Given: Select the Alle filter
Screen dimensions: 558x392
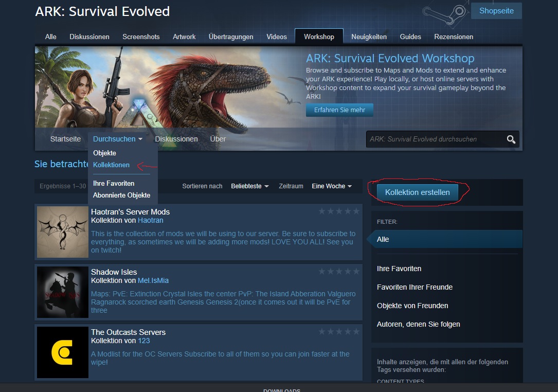Looking at the screenshot, I should click(x=447, y=239).
